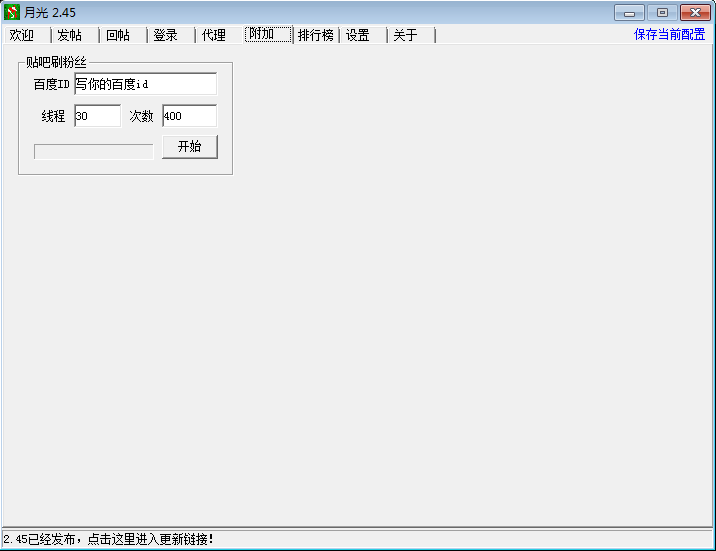
Task: Maximize the 月光 2.45 window
Action: (661, 13)
